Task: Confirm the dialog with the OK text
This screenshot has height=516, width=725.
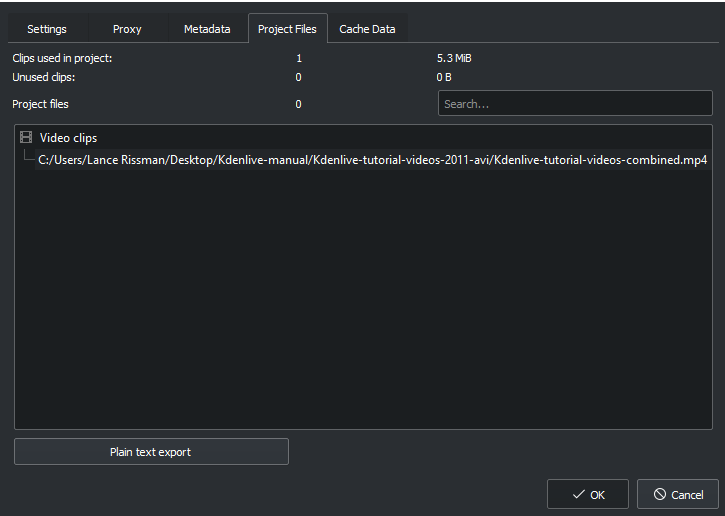Action: coord(597,495)
